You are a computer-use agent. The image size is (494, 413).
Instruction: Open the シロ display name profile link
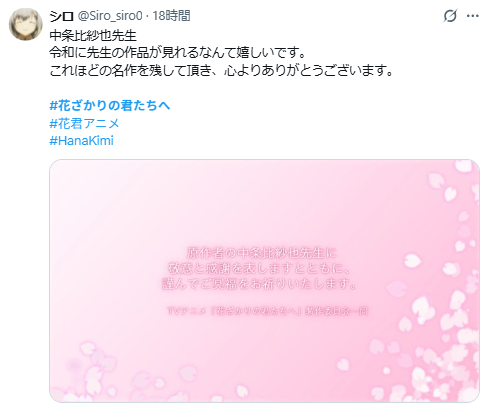[x=61, y=16]
